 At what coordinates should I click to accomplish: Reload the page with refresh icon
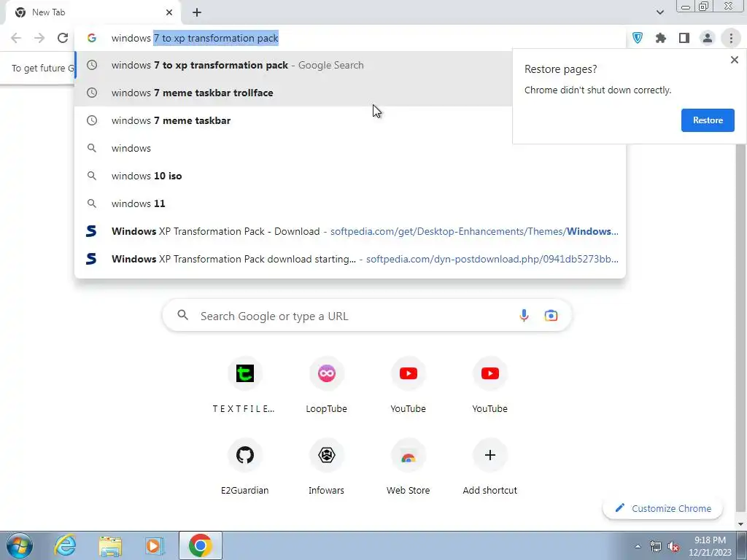pyautogui.click(x=63, y=38)
